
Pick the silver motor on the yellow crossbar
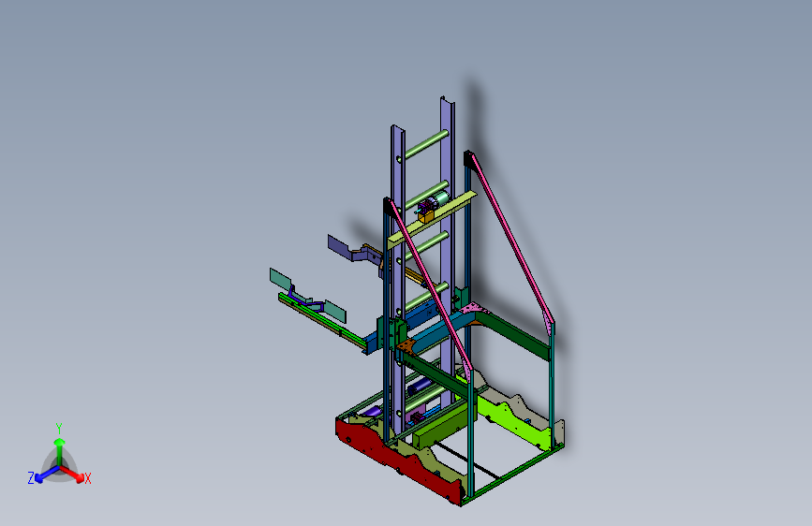pyautogui.click(x=439, y=200)
